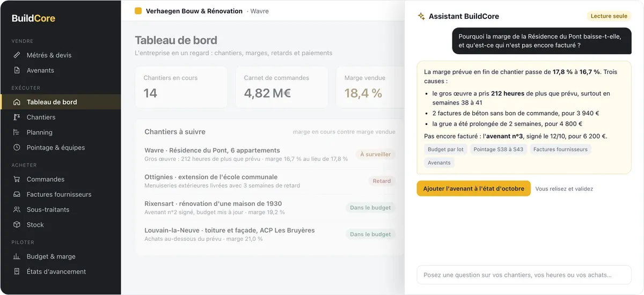
Task: Click the Retard status badge
Action: point(382,181)
